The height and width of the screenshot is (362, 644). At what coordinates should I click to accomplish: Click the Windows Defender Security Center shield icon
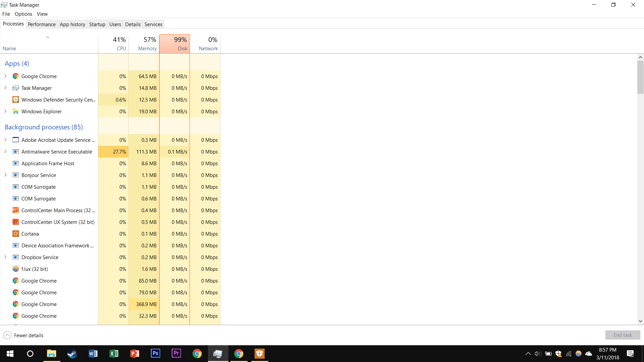pyautogui.click(x=16, y=100)
